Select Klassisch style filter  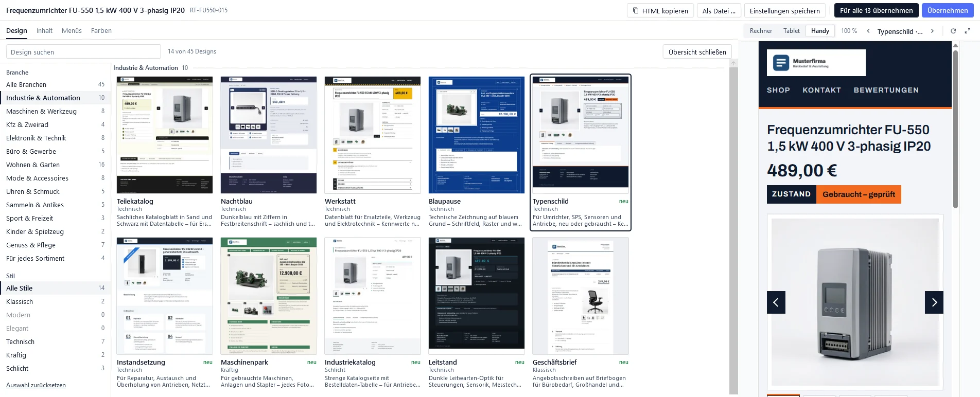[x=55, y=301]
